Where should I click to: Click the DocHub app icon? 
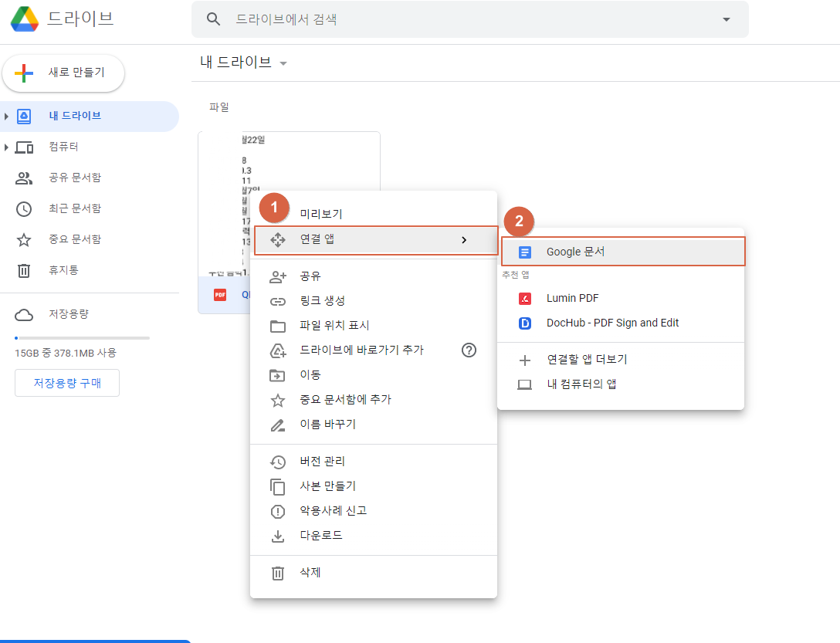point(525,323)
